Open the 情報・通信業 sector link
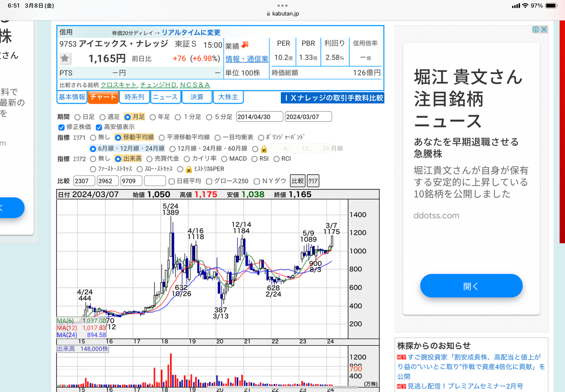The image size is (565, 392). [x=247, y=59]
